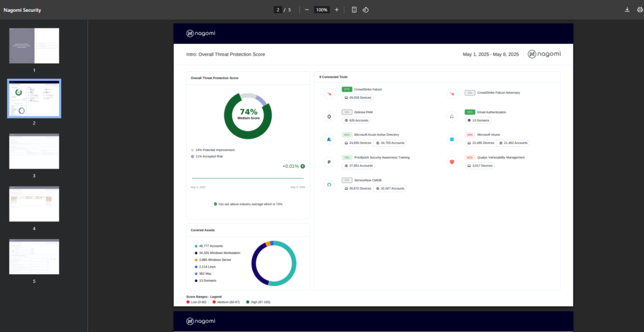
Task: Click the CrowdStrike Falcon Adversary logo icon
Action: 452,94
